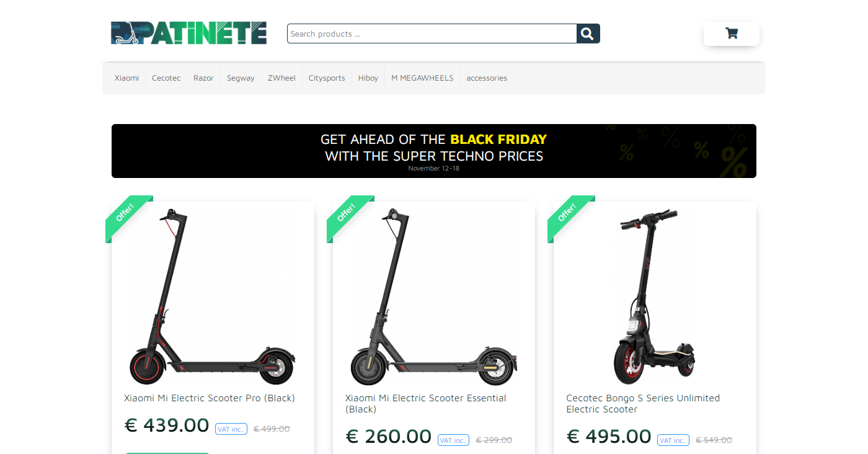Open the Hiboy category

pyautogui.click(x=368, y=78)
